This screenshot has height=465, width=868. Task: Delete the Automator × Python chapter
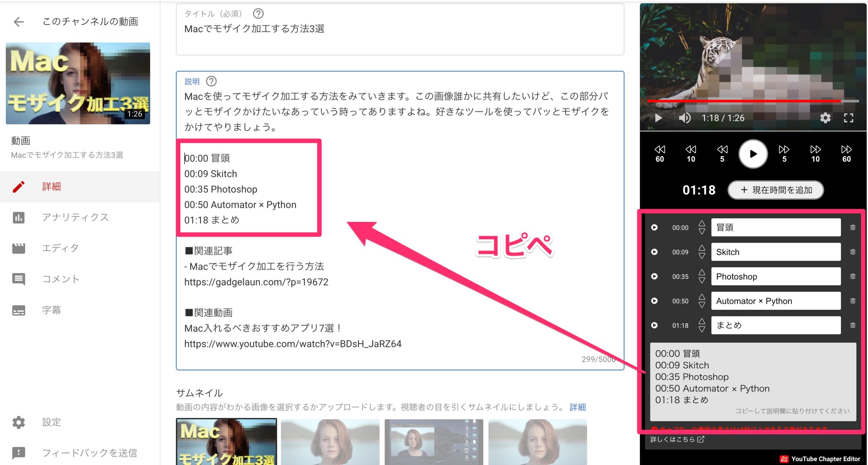click(x=853, y=301)
